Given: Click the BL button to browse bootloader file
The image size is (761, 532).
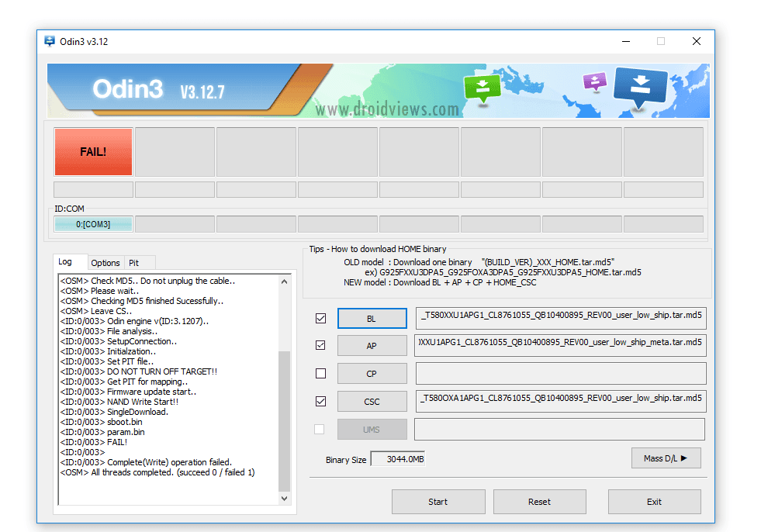Looking at the screenshot, I should (372, 319).
